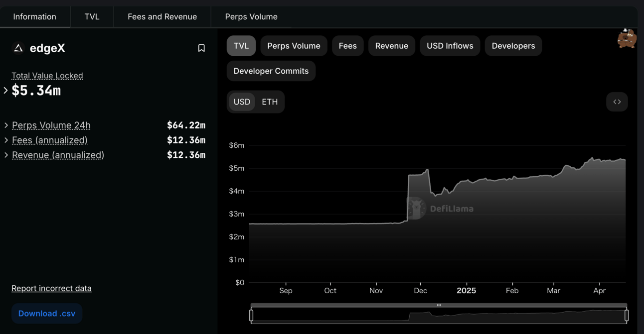Click the edgeX logo icon
Image resolution: width=644 pixels, height=334 pixels.
coord(18,48)
